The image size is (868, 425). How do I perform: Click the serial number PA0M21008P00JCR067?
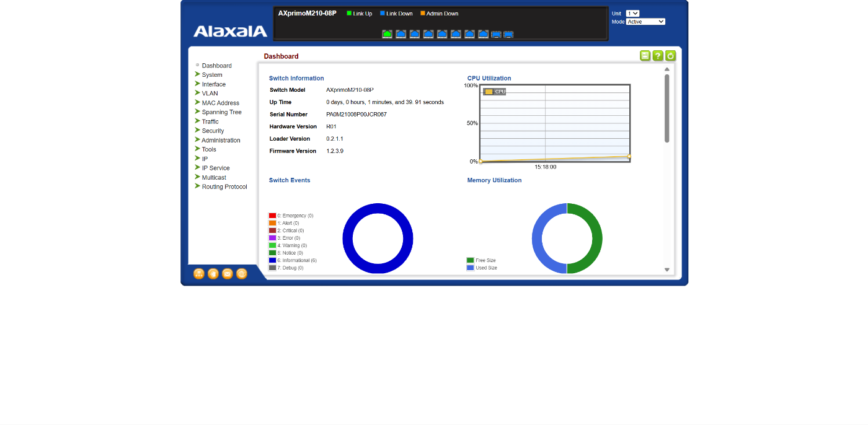pyautogui.click(x=356, y=115)
